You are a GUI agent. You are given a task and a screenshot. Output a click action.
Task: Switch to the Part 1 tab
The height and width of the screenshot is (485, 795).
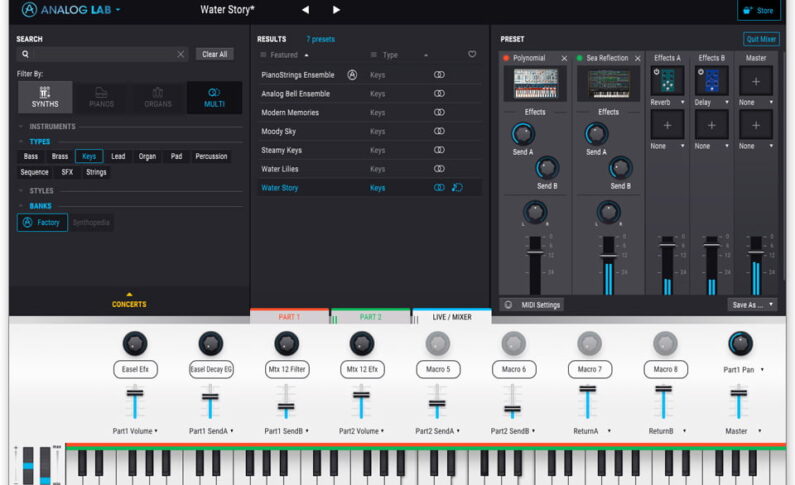coord(290,317)
